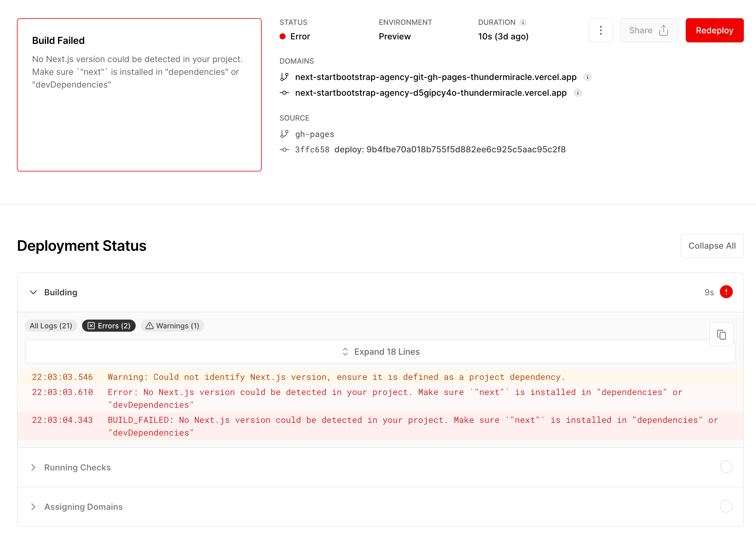Switch to the All Logs (21) tab
This screenshot has width=756, height=541.
coord(51,326)
